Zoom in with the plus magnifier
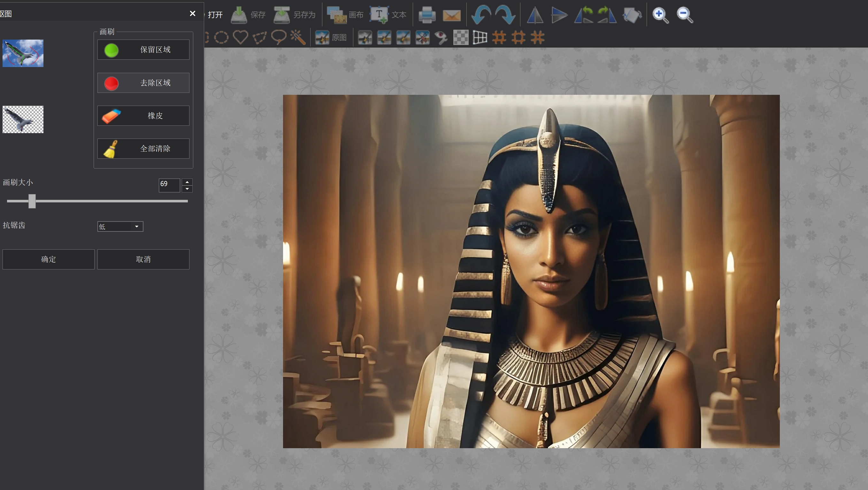Screen dimensions: 868x490 click(660, 15)
